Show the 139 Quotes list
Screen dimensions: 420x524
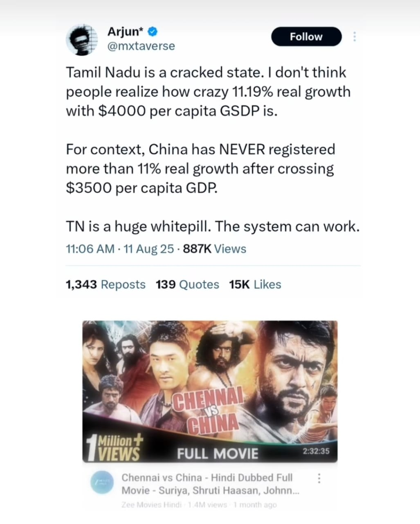(187, 285)
